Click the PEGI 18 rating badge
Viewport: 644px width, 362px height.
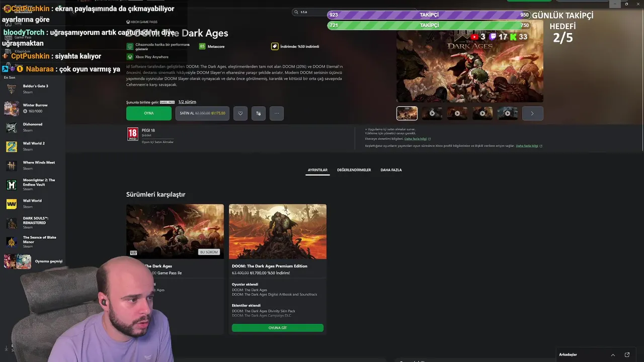133,134
